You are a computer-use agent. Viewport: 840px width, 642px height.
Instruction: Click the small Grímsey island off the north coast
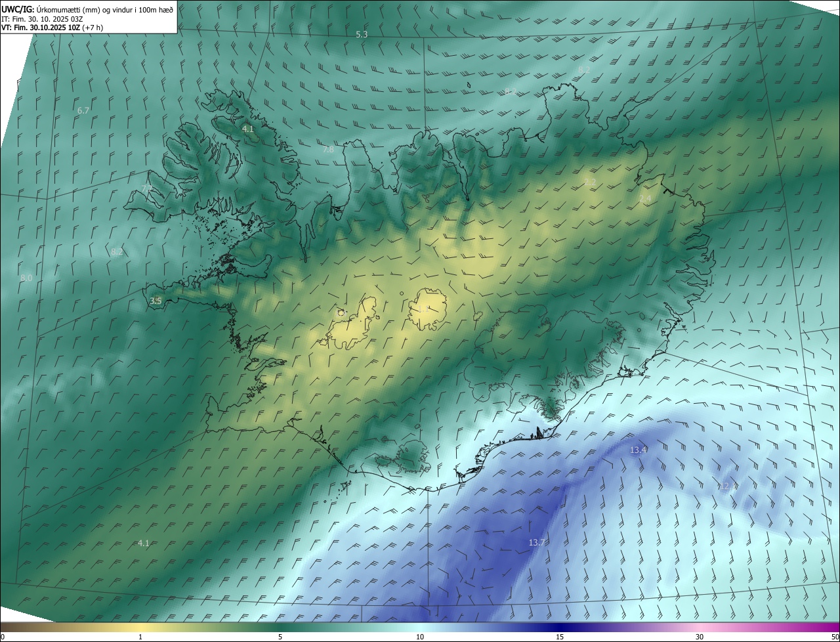coord(469,85)
